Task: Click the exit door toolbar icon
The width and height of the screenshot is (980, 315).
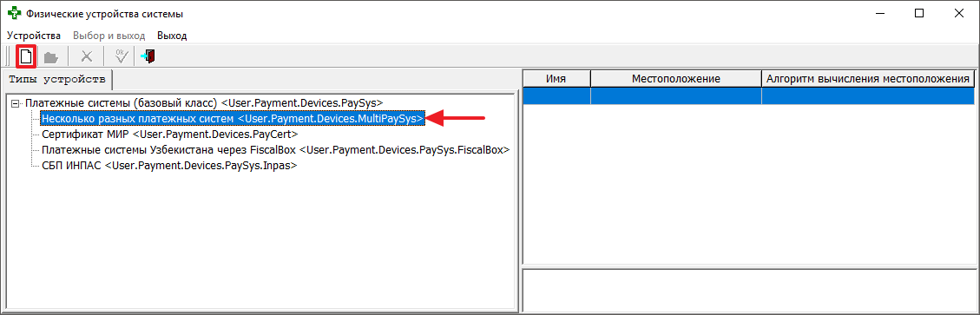Action: tap(148, 57)
